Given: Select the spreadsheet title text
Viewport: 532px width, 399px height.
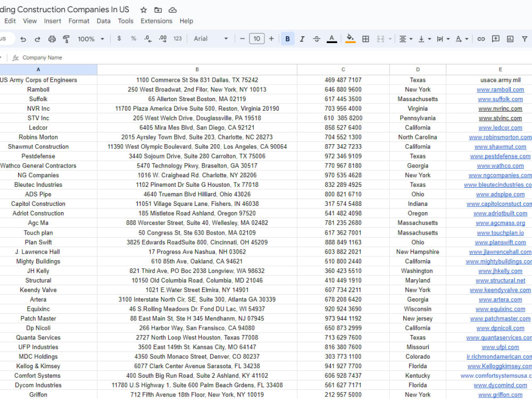Looking at the screenshot, I should tap(64, 10).
